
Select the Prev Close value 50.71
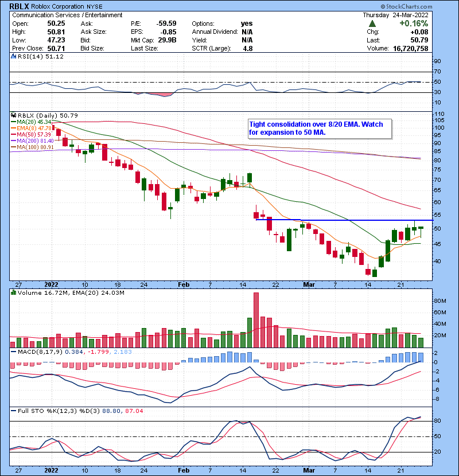[x=56, y=49]
